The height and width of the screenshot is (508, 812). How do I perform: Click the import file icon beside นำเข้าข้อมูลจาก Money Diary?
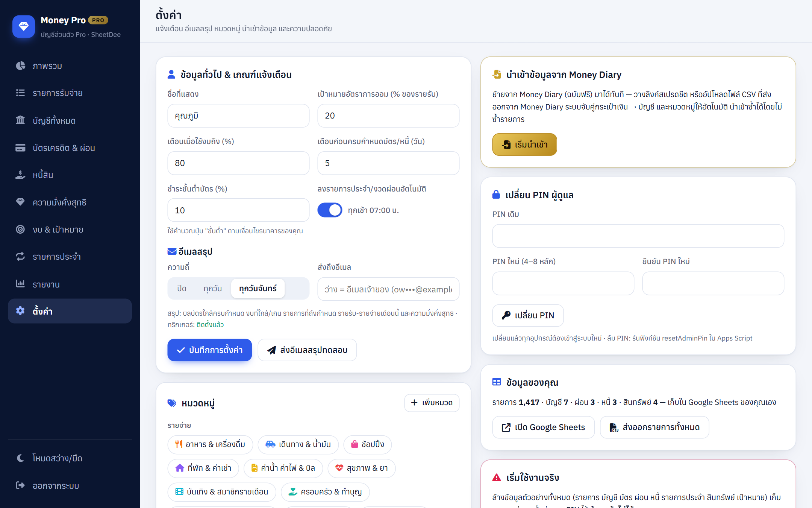click(x=497, y=75)
